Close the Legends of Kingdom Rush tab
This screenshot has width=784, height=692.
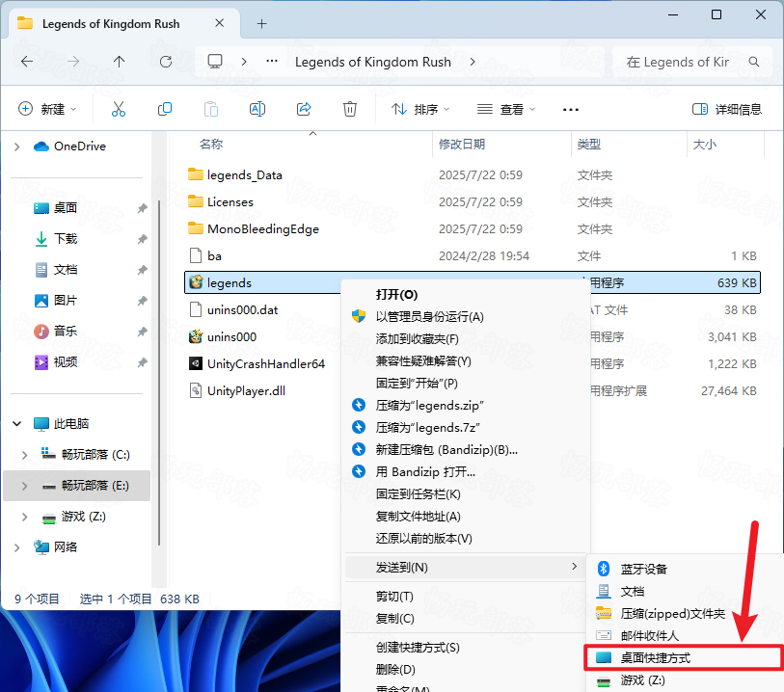219,23
